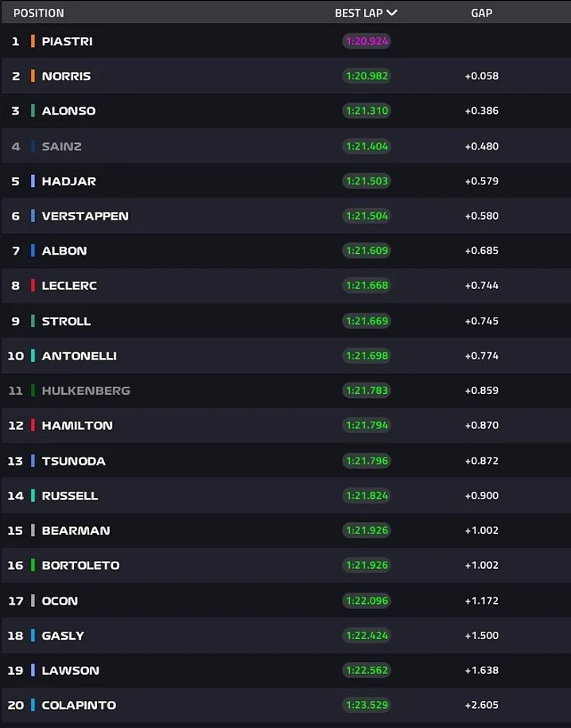
Task: Select the VERSTAPPEN driver name
Action: coord(85,216)
